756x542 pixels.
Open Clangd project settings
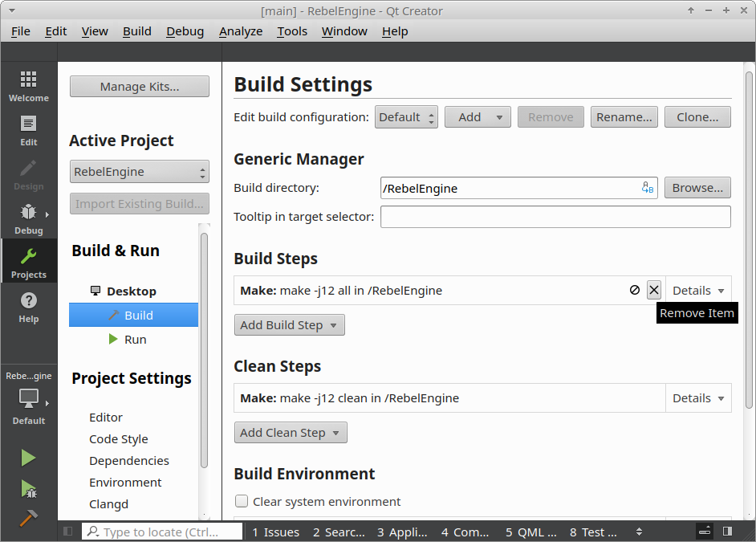point(108,504)
